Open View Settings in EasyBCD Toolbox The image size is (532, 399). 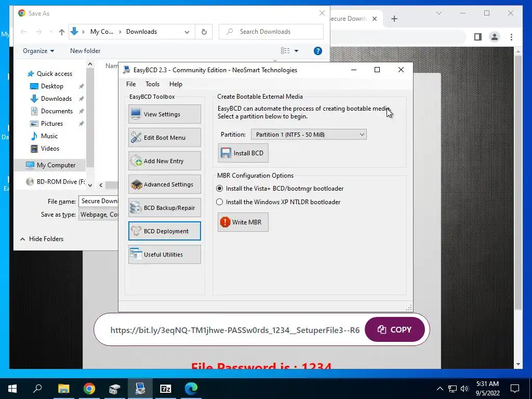[165, 114]
